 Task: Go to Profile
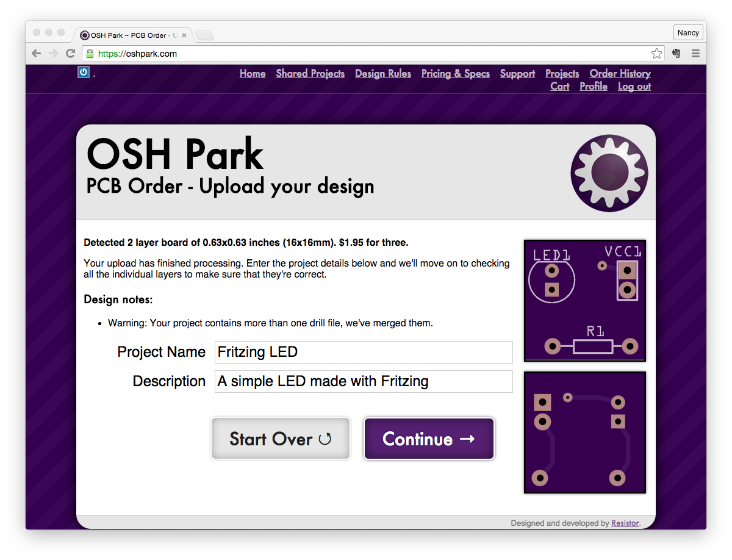[x=594, y=86]
